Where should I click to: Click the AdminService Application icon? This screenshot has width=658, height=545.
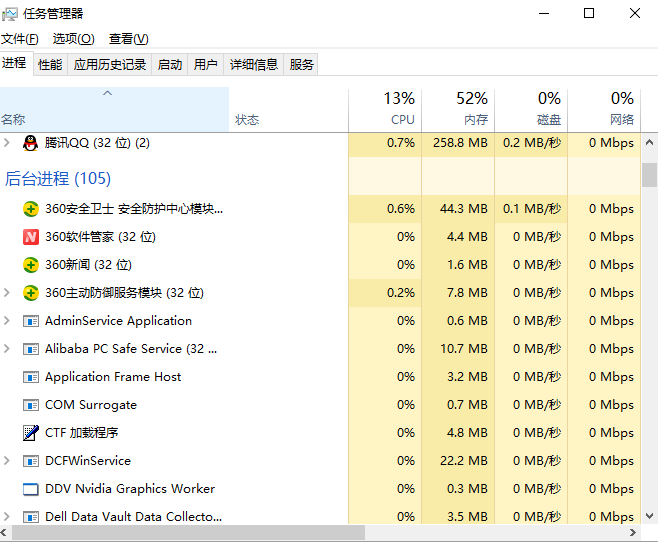(x=30, y=321)
